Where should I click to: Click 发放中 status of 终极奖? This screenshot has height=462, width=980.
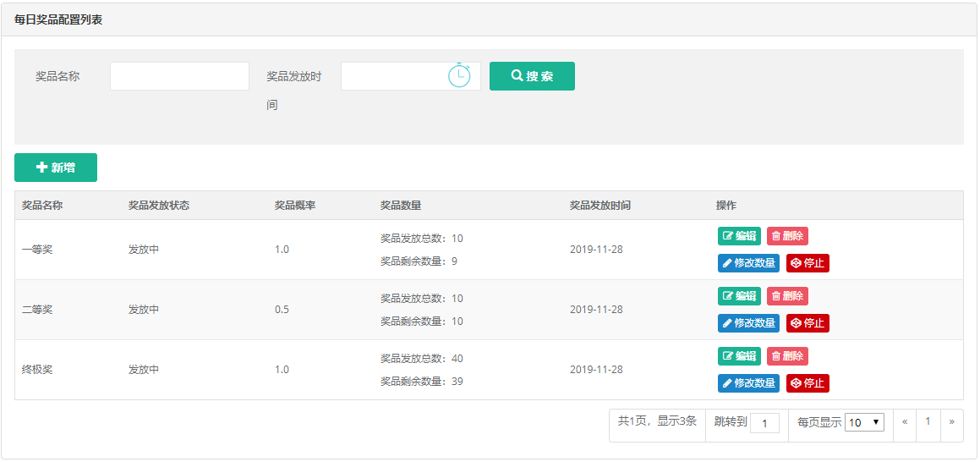[144, 370]
